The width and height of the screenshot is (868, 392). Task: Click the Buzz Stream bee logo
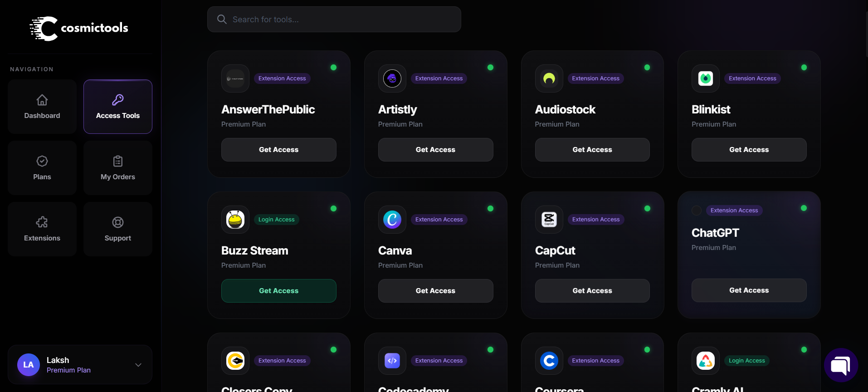[235, 219]
